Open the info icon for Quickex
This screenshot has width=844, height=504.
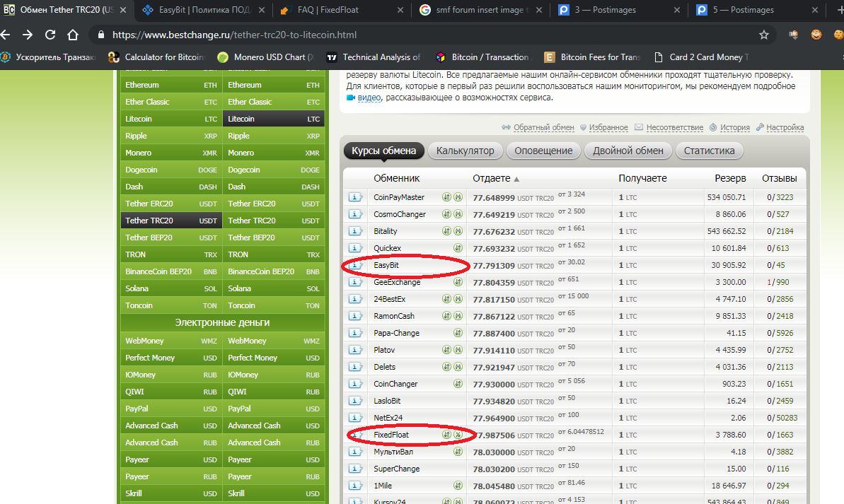pos(354,248)
